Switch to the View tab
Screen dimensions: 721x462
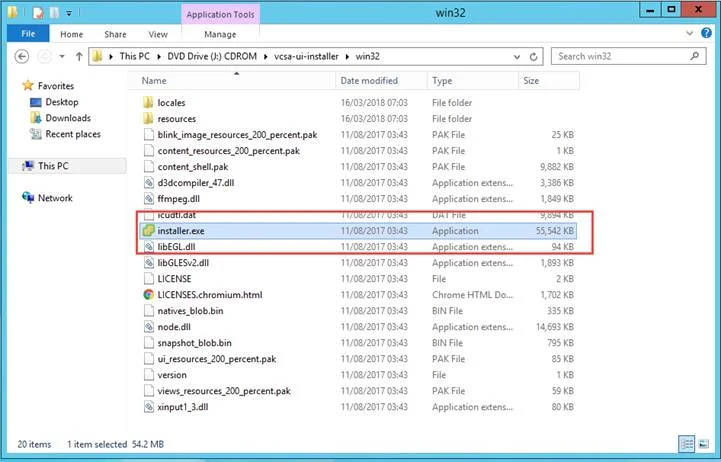coord(158,34)
